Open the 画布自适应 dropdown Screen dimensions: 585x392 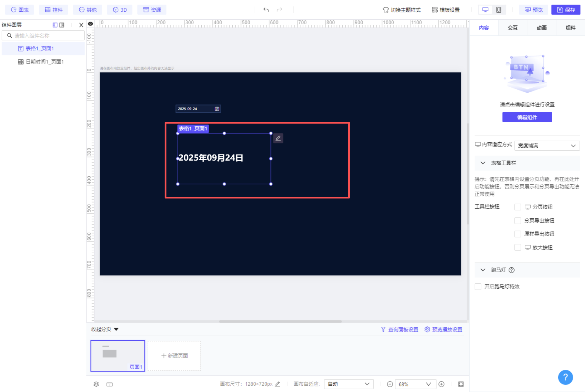click(348, 384)
